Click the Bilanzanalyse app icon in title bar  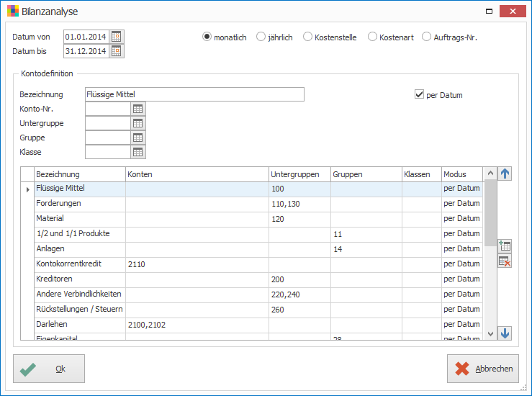pyautogui.click(x=13, y=12)
